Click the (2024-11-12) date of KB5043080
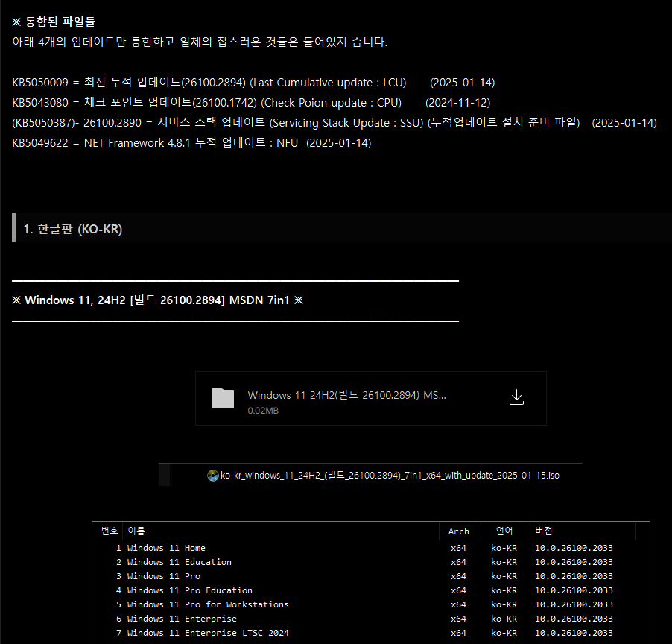This screenshot has height=644, width=672. point(458,102)
